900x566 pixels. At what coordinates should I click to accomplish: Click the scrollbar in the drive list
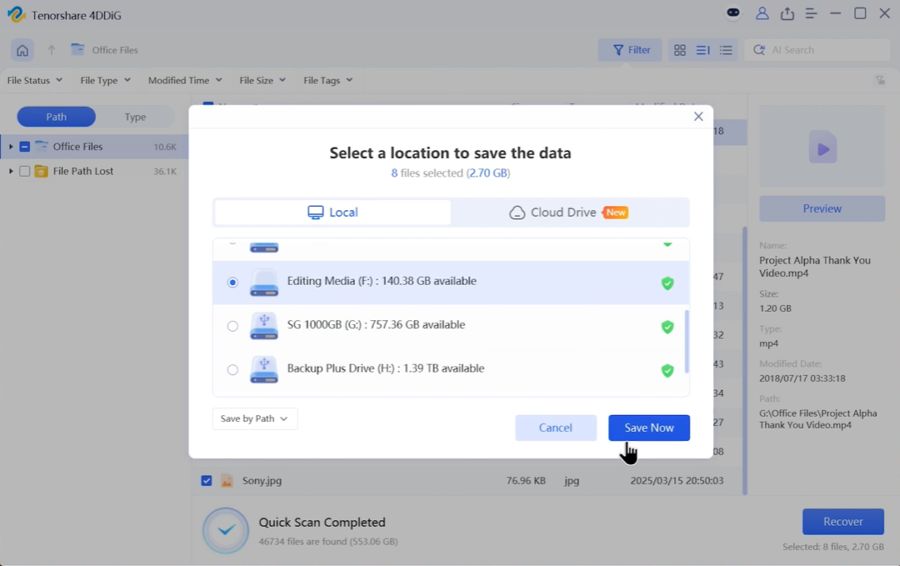pyautogui.click(x=686, y=341)
